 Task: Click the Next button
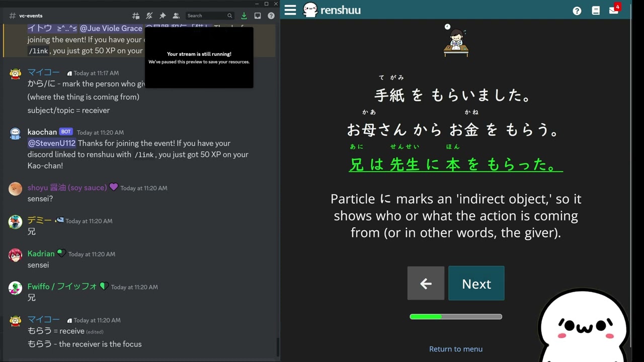(x=476, y=283)
